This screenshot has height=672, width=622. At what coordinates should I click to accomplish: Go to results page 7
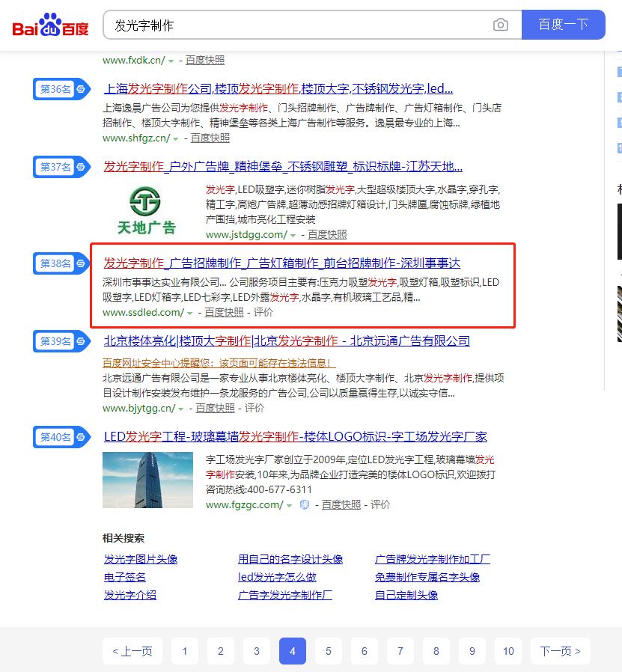(400, 651)
